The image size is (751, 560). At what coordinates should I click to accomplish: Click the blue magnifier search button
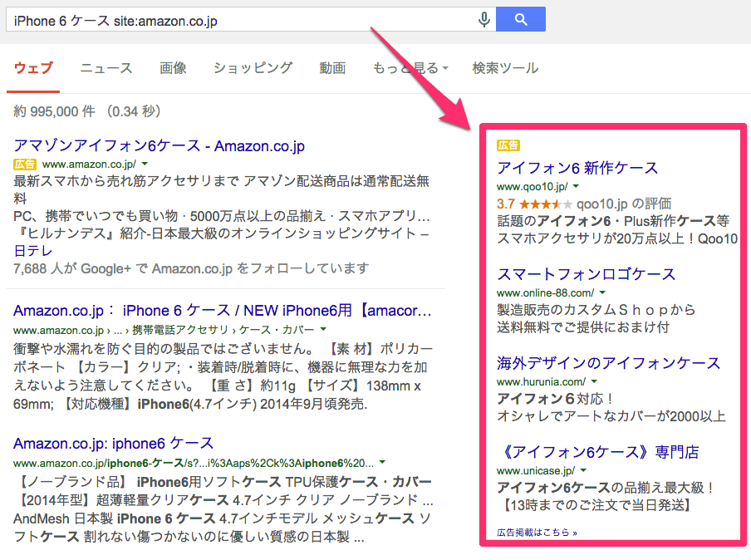(521, 19)
